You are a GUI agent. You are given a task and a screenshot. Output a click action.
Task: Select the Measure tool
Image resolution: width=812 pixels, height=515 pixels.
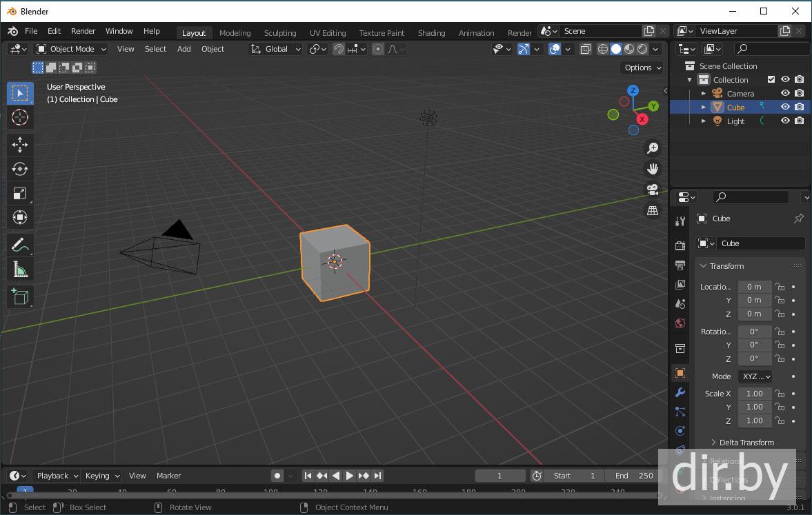[x=20, y=270]
